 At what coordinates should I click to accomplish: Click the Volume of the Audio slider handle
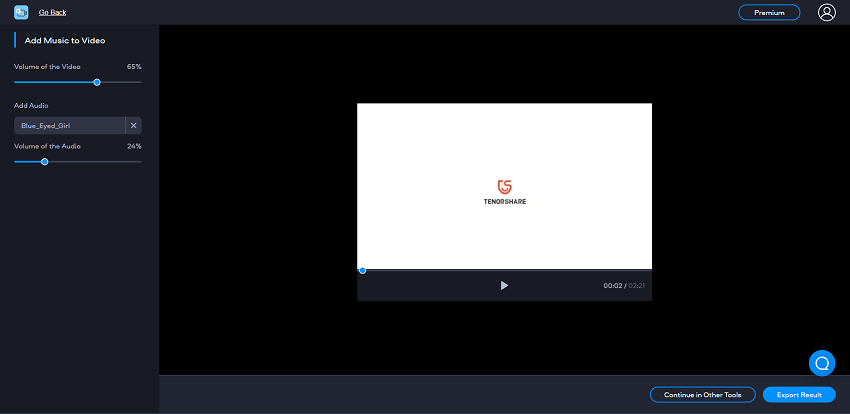[45, 161]
